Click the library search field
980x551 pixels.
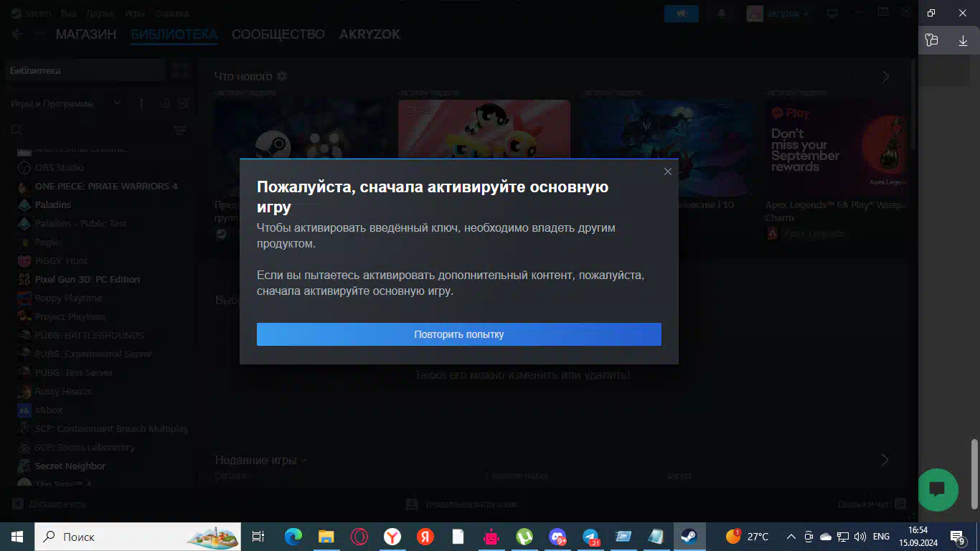[x=90, y=130]
